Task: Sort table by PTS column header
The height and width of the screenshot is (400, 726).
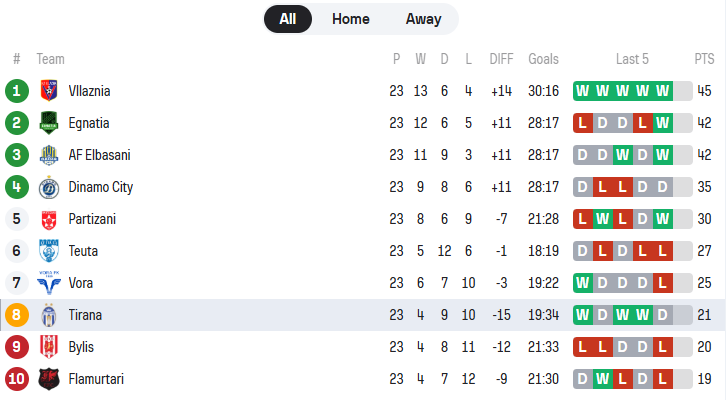Action: coord(704,59)
